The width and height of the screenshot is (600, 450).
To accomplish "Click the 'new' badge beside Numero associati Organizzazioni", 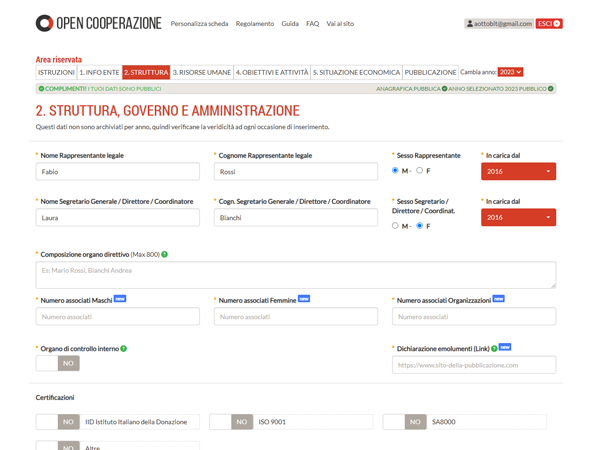I will [498, 299].
